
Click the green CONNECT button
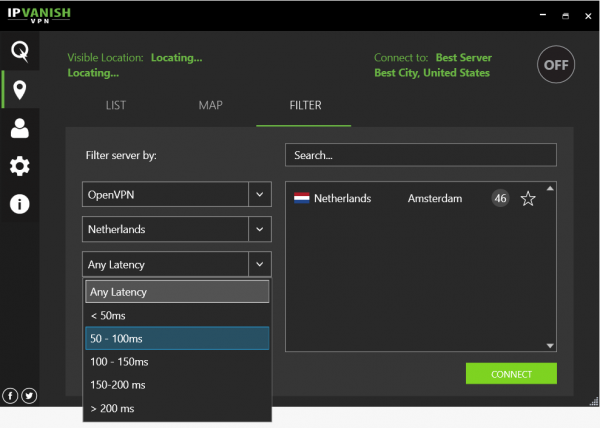pos(511,374)
